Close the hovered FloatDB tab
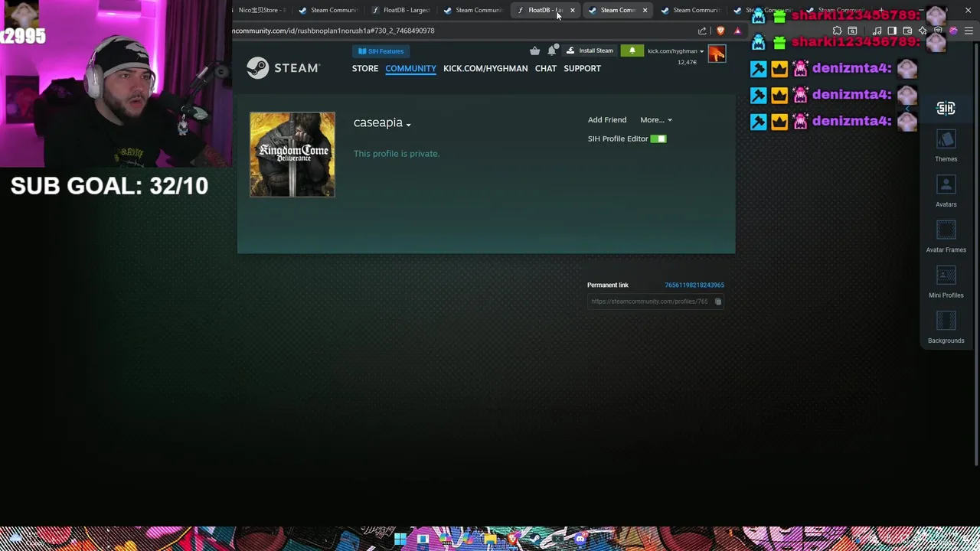The width and height of the screenshot is (980, 551). tap(572, 10)
